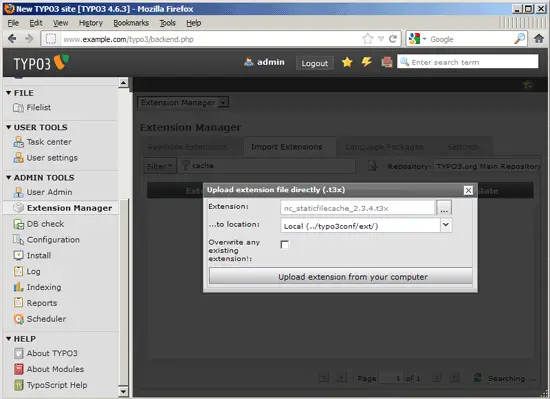Open the Bookmarks menu
This screenshot has width=550, height=399.
pyautogui.click(x=131, y=23)
